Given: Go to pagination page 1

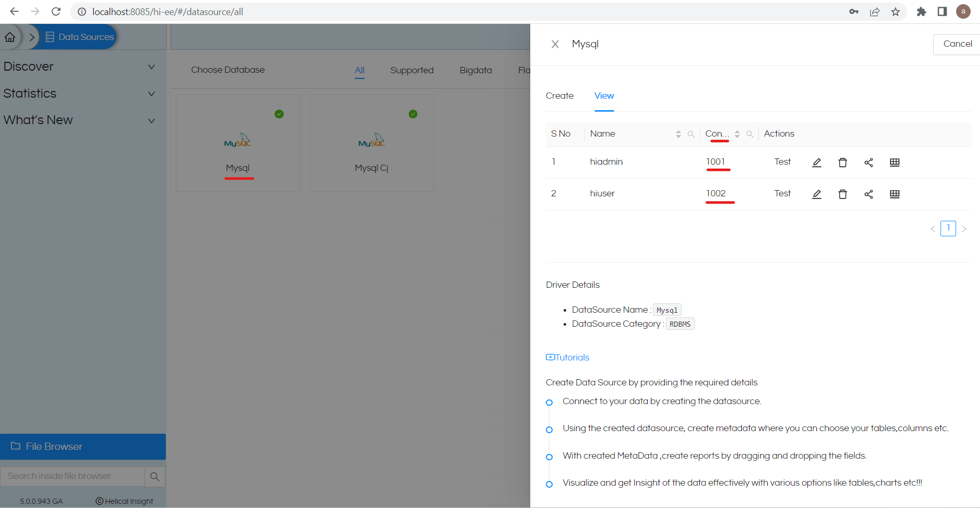Looking at the screenshot, I should click(948, 229).
